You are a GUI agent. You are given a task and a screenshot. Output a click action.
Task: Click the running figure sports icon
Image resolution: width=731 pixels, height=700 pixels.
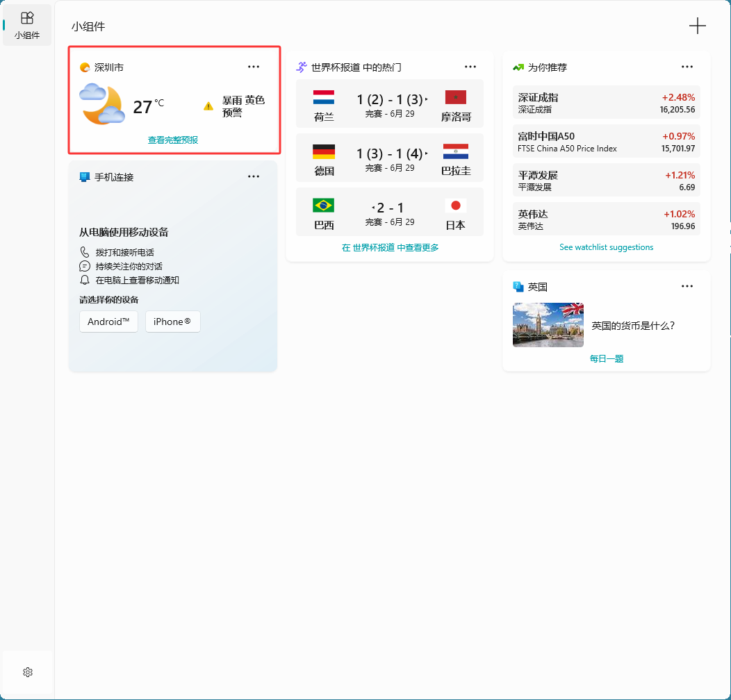(302, 67)
